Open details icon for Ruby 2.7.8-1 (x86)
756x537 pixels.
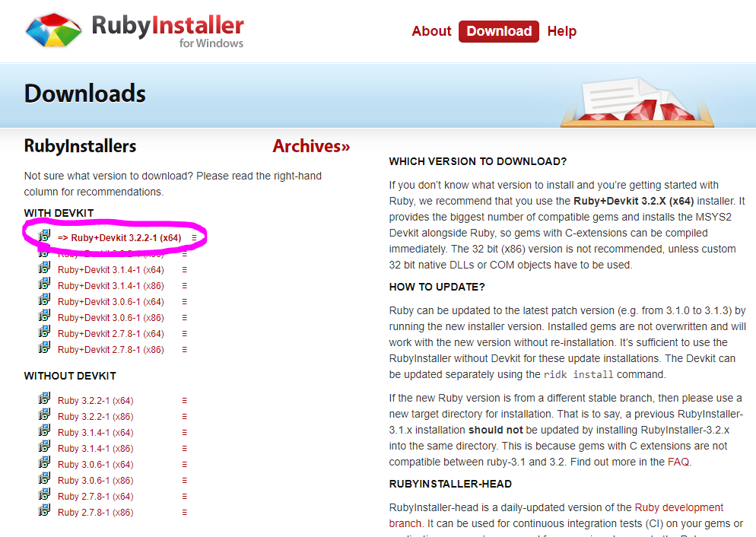[184, 512]
